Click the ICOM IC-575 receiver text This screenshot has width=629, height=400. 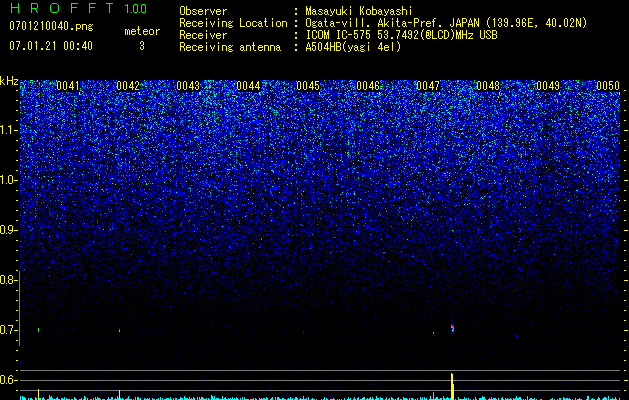click(401, 35)
